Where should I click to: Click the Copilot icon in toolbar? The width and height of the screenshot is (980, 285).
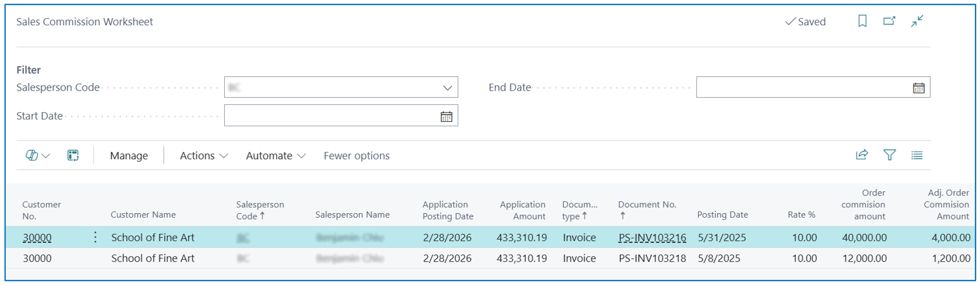pos(31,155)
